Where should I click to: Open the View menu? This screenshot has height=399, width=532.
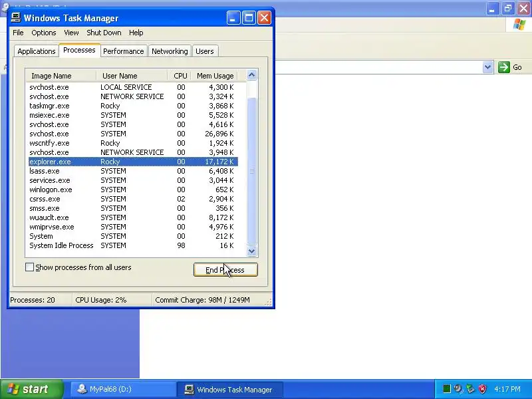point(71,33)
